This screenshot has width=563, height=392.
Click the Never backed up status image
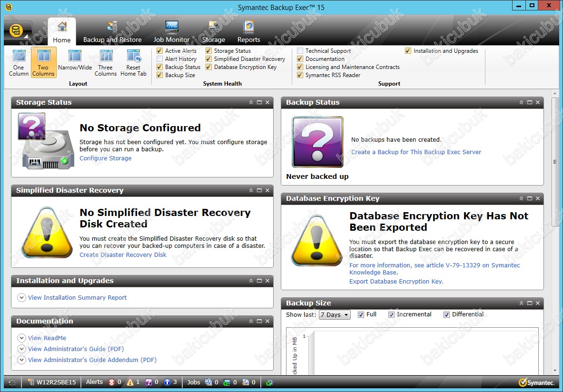tap(317, 142)
